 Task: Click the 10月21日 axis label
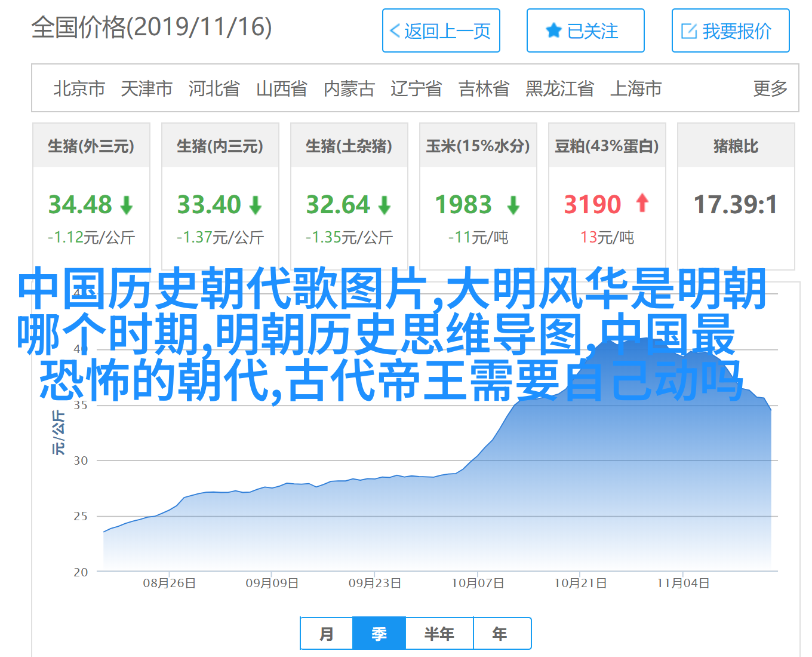tap(580, 583)
